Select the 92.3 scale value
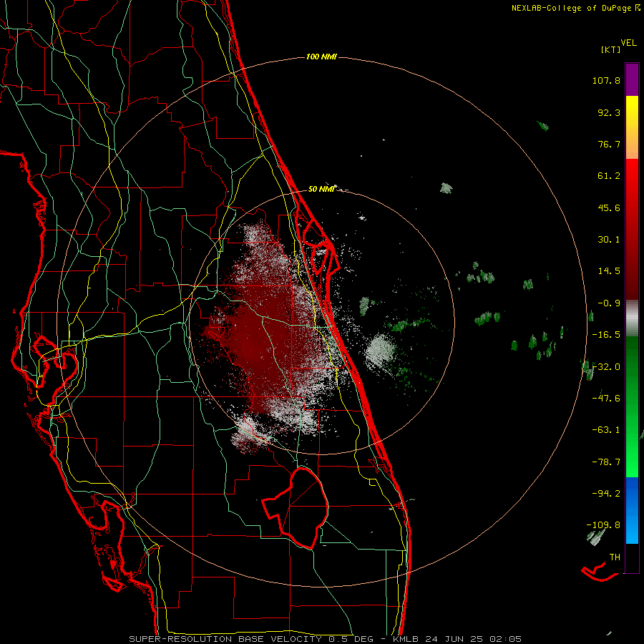The image size is (644, 644). coord(609,112)
